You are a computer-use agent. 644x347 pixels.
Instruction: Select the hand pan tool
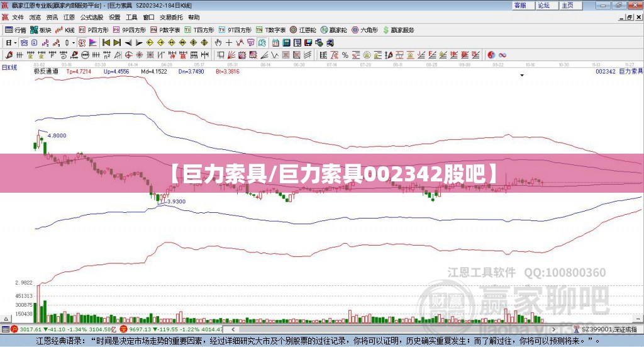[x=218, y=43]
